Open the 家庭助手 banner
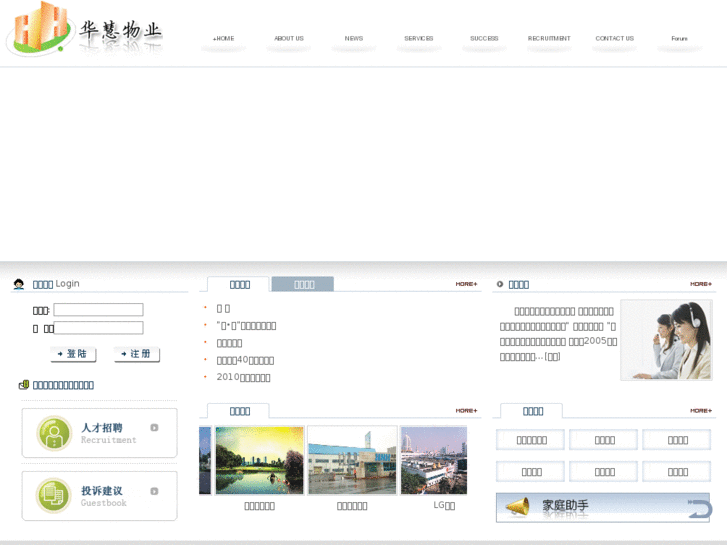727x545 pixels. [x=603, y=507]
